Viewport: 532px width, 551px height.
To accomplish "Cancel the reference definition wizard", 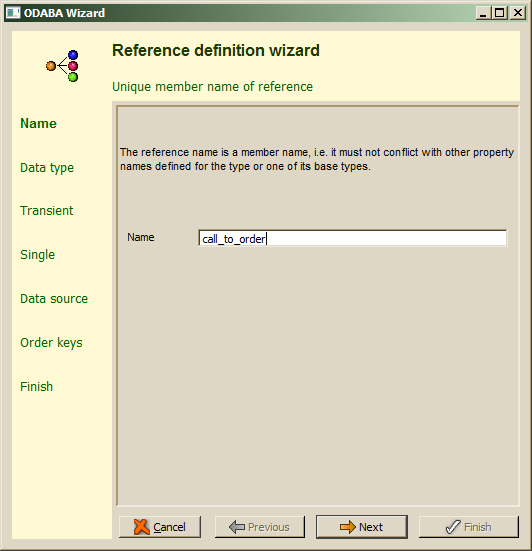I will [x=160, y=527].
